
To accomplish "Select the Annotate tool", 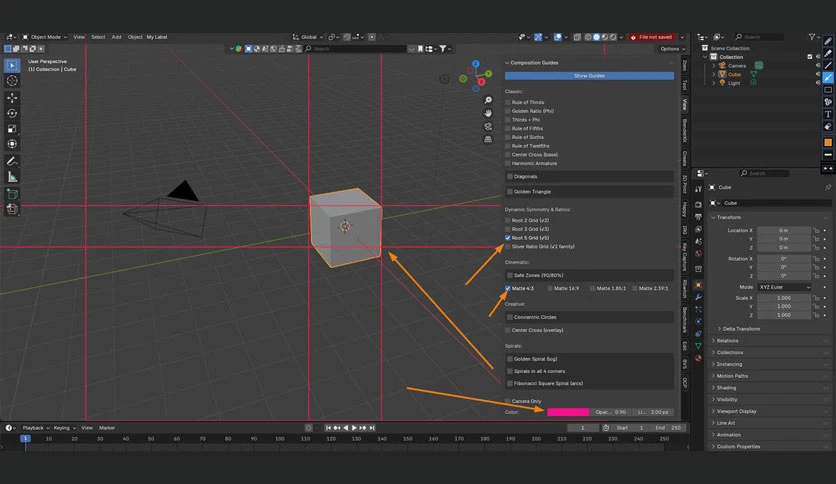I will coord(12,162).
